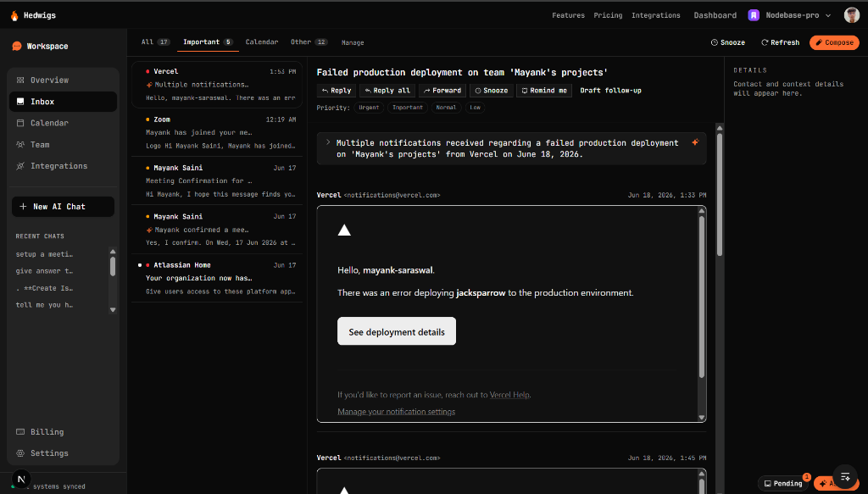Click the Team people icon
Image resolution: width=868 pixels, height=494 pixels.
click(x=20, y=144)
